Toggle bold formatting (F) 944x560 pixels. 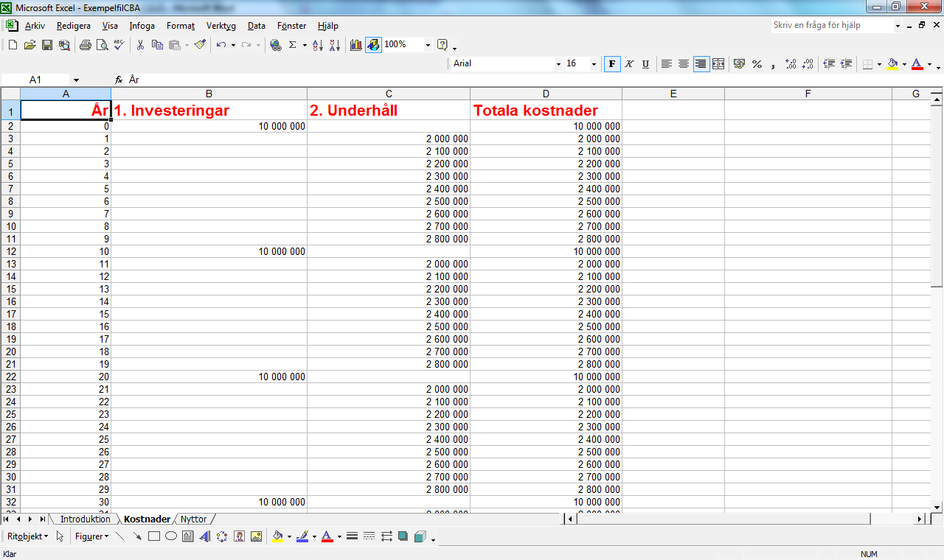pyautogui.click(x=612, y=64)
